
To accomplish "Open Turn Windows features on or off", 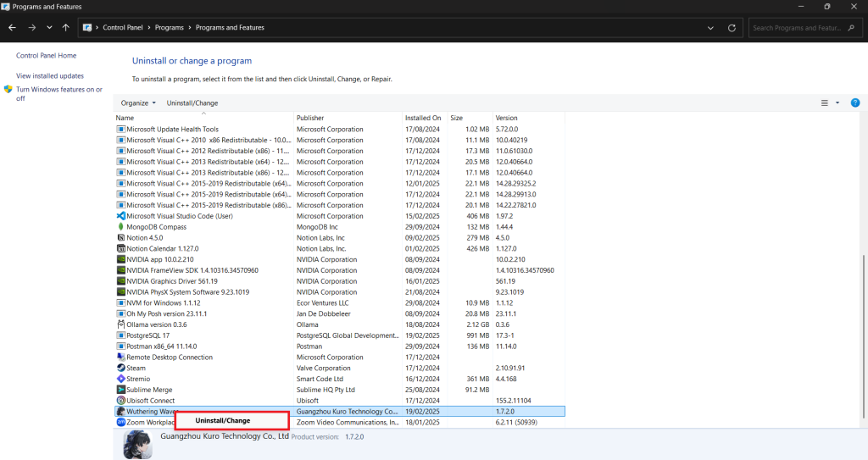I will click(x=58, y=93).
